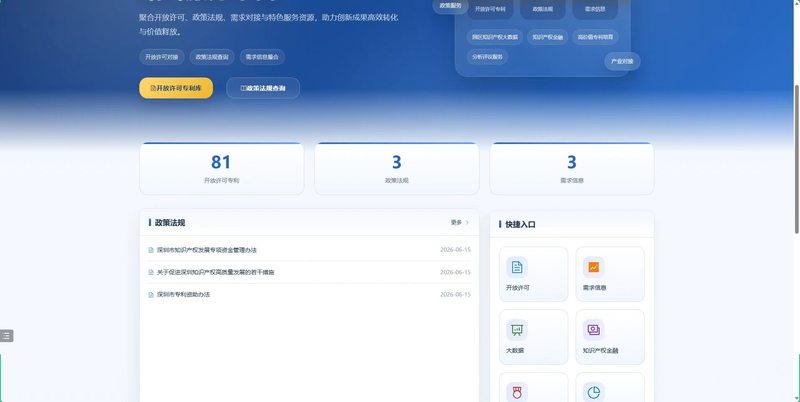This screenshot has height=402, width=800.
Task: Click the 知识产权金融 chip in hero panel
Action: pos(547,37)
